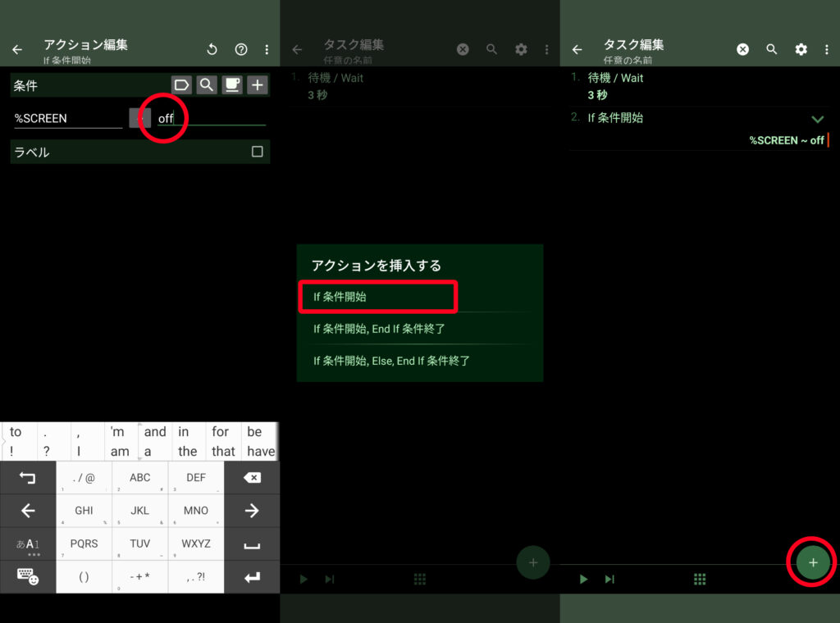Viewport: 840px width, 623px height.
Task: Add a condition with the 条件 plus icon
Action: tap(258, 85)
